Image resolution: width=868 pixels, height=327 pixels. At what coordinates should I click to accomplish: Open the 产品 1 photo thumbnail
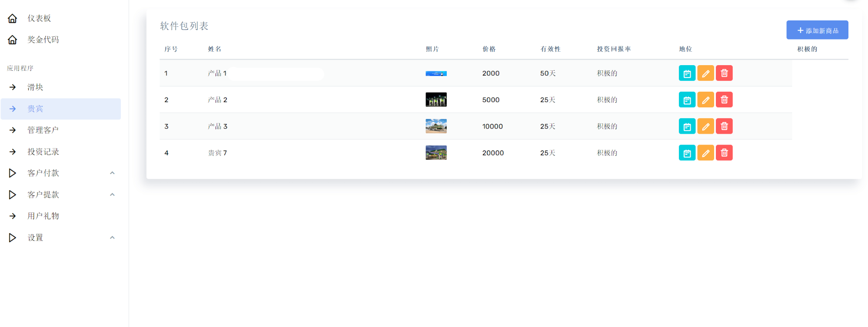pyautogui.click(x=436, y=74)
